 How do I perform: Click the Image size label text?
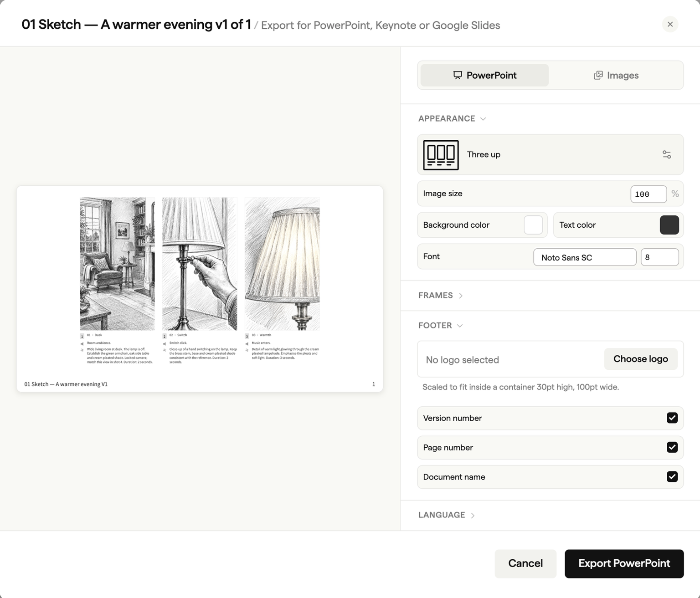pyautogui.click(x=443, y=194)
